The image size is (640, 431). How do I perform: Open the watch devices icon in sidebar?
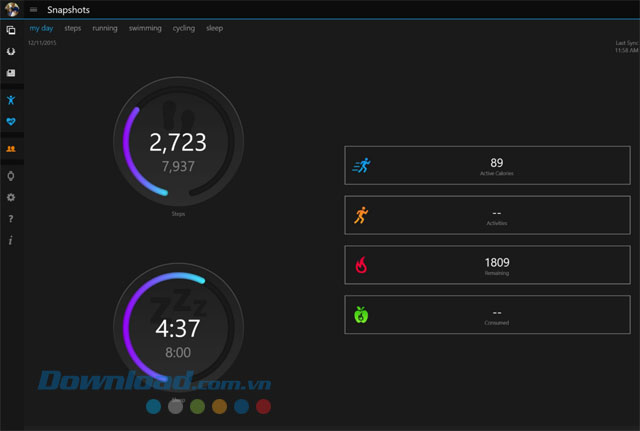click(x=10, y=176)
